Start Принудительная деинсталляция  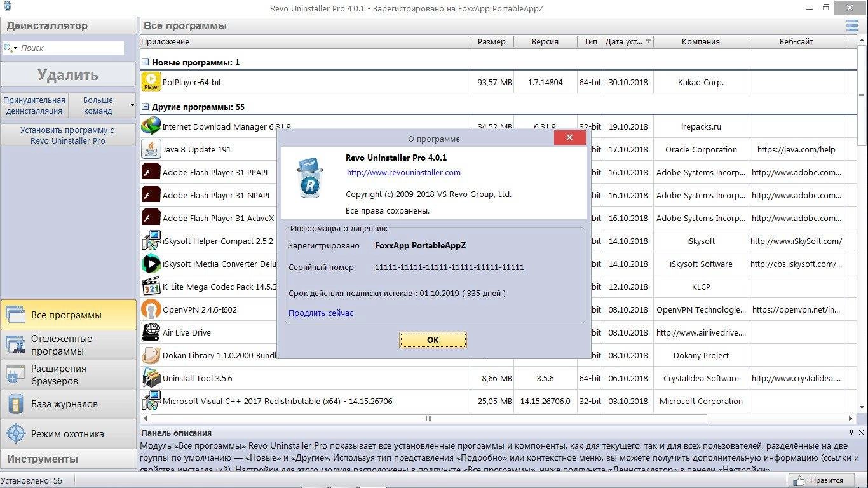point(34,105)
